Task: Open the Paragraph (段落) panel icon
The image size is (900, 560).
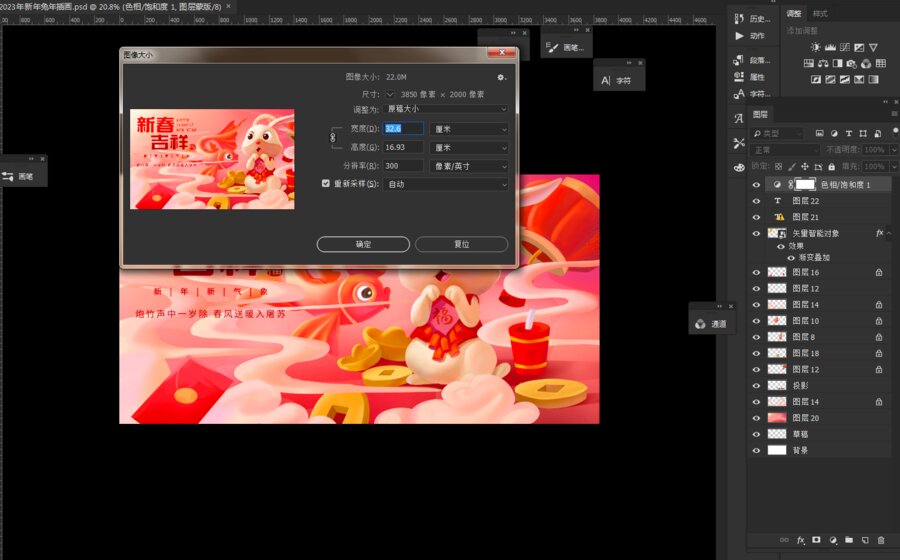Action: click(739, 60)
